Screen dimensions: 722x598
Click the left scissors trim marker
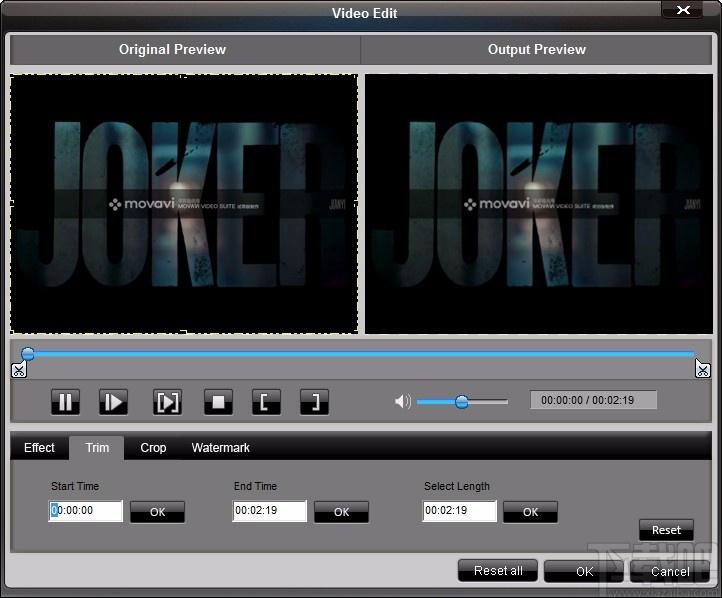coord(19,370)
